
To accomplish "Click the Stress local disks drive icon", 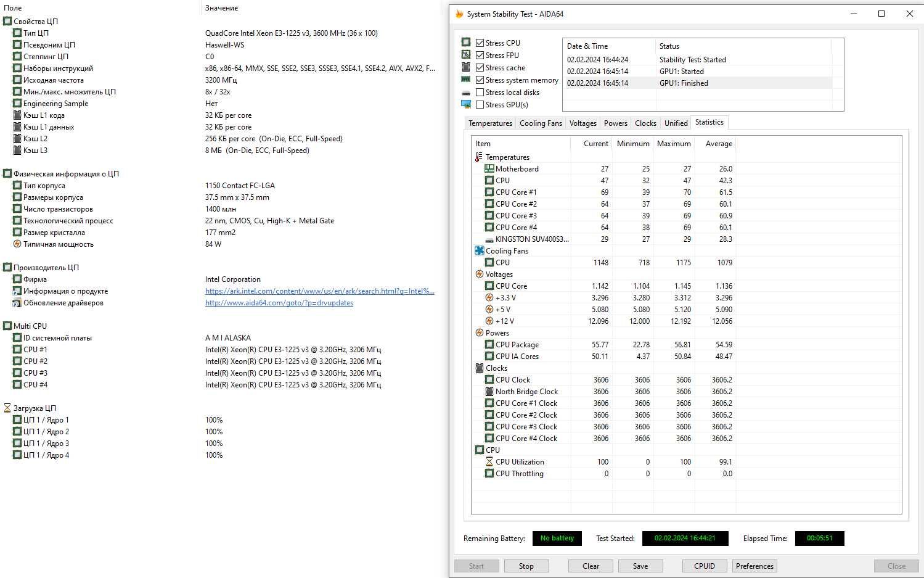I will (466, 93).
